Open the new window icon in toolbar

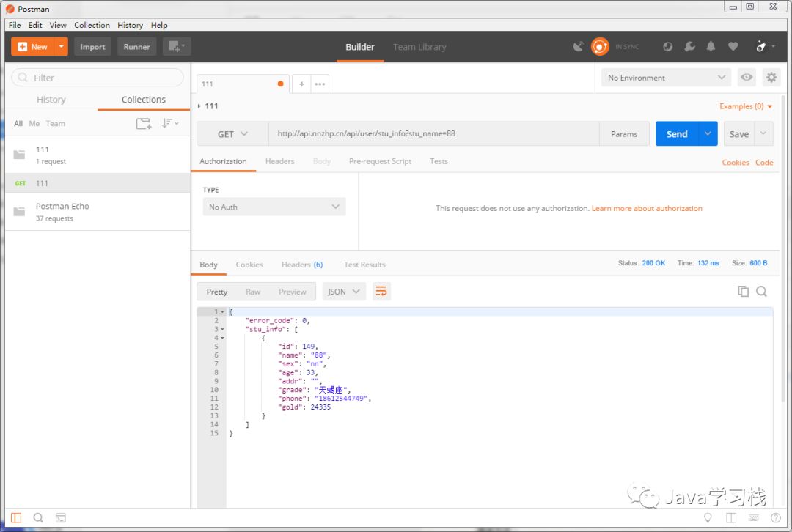point(177,47)
